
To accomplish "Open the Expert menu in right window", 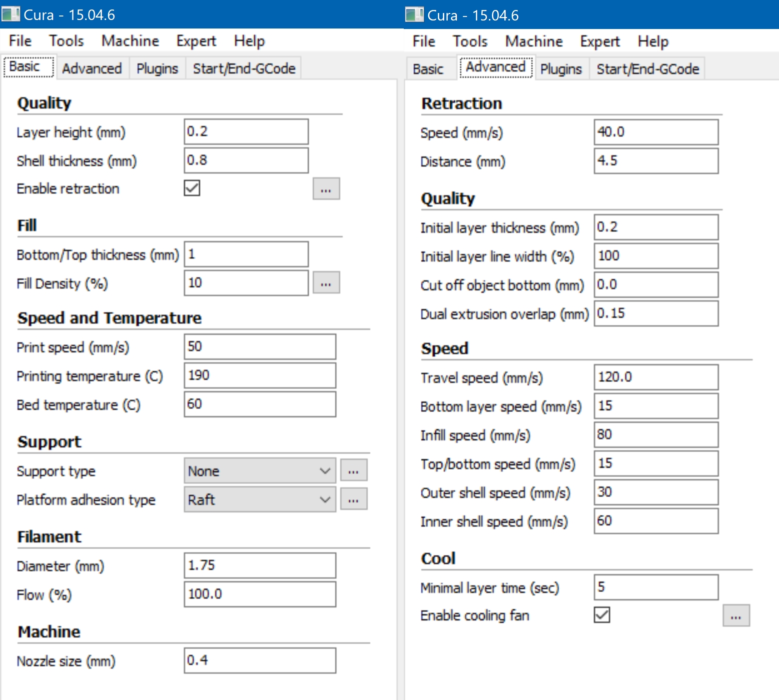I will click(600, 41).
